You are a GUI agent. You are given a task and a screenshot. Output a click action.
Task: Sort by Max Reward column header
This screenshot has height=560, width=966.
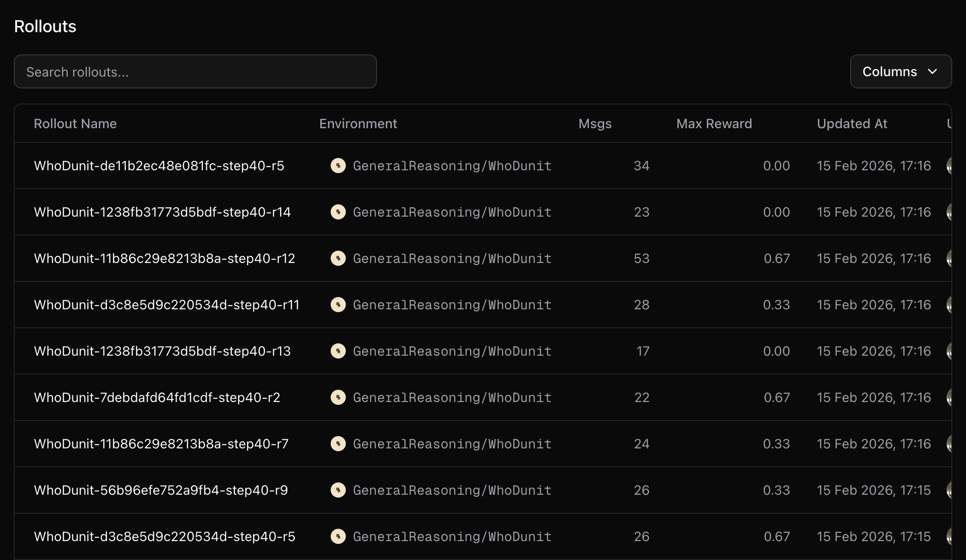714,123
